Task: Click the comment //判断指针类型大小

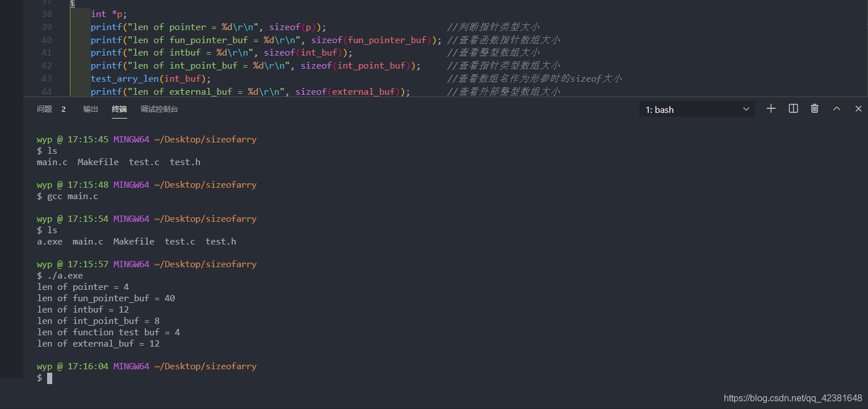Action: 493,27
